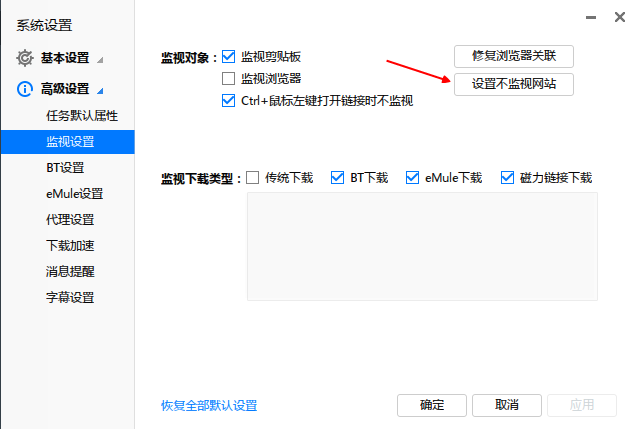
Task: Collapse the 高级设置 section arrow
Action: coord(100,91)
